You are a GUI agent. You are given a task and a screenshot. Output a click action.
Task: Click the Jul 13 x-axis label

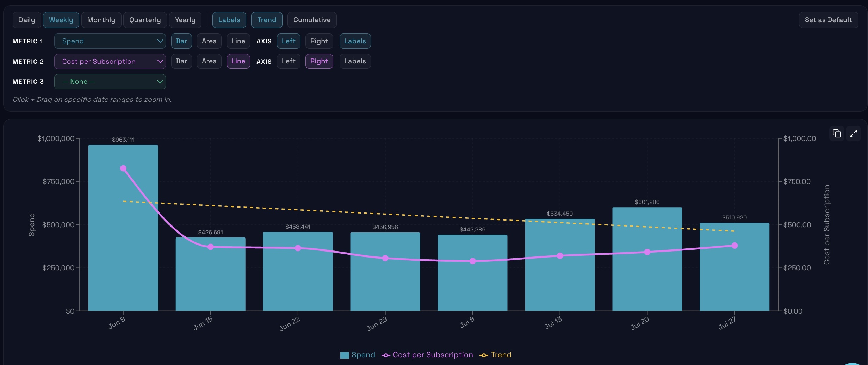(x=553, y=323)
